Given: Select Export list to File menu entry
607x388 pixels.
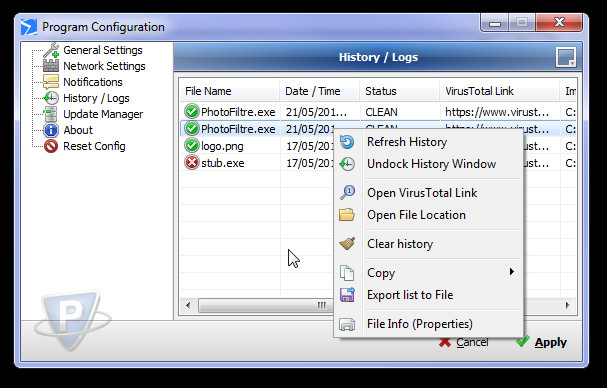Looking at the screenshot, I should tap(429, 295).
